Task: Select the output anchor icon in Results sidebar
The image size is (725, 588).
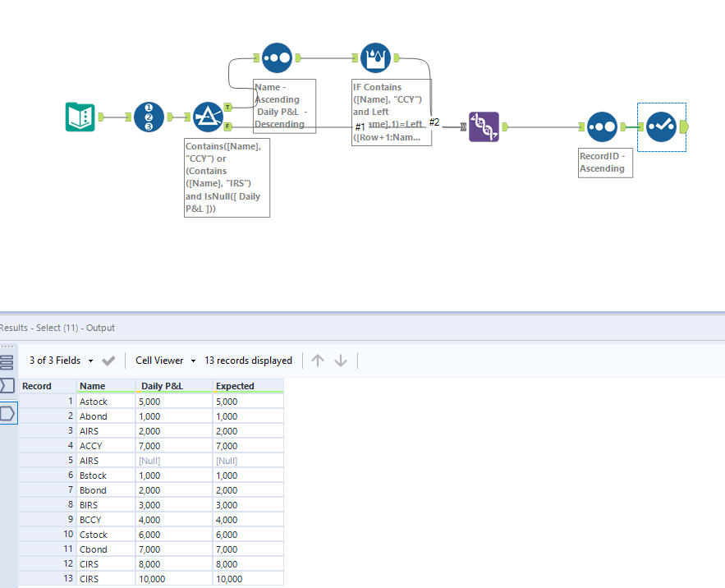Action: click(9, 412)
